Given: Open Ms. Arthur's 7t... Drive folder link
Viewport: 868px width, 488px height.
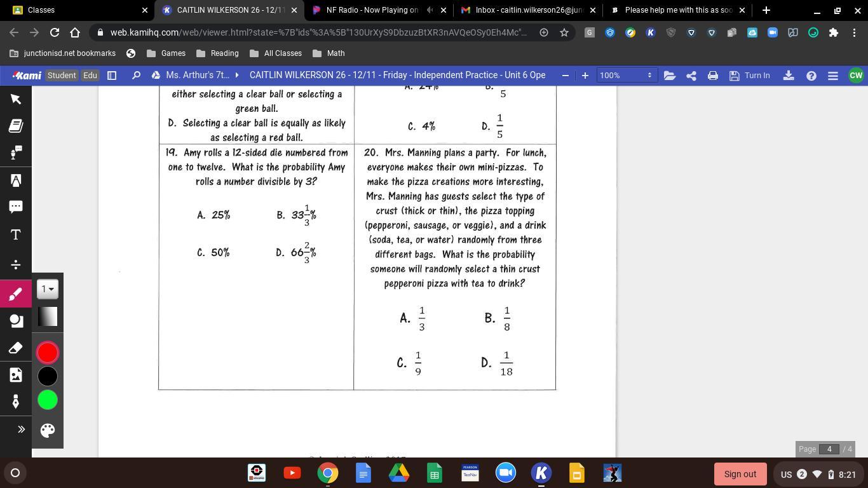Looking at the screenshot, I should 191,75.
